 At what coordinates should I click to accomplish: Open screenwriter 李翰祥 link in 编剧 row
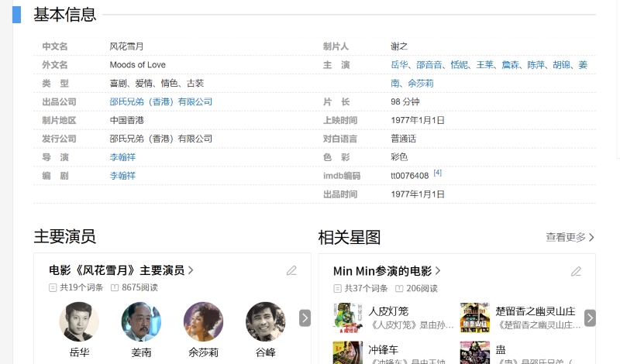tap(122, 176)
